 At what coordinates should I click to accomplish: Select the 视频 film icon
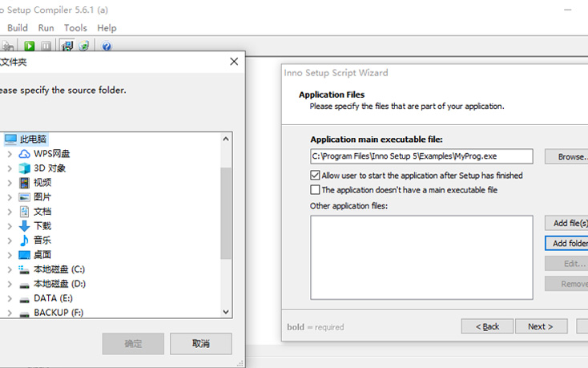tap(24, 183)
